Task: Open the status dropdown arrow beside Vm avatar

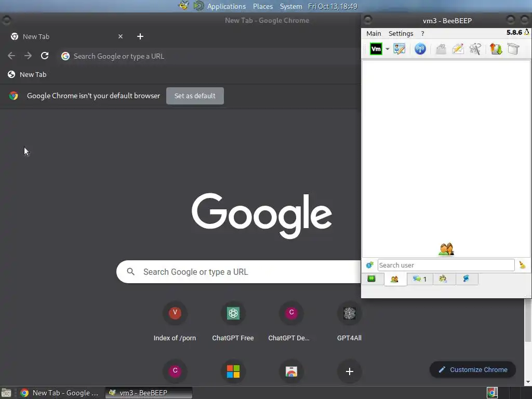Action: 387,49
